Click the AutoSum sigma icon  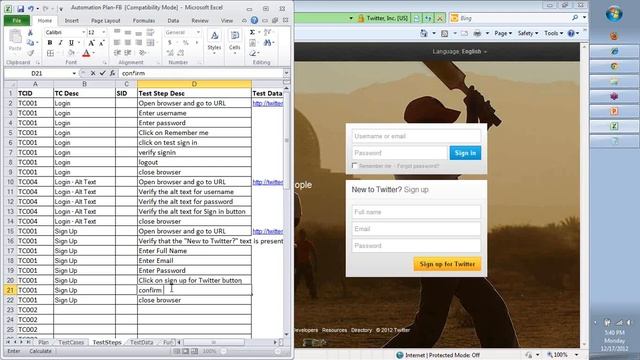pyautogui.click(x=252, y=32)
